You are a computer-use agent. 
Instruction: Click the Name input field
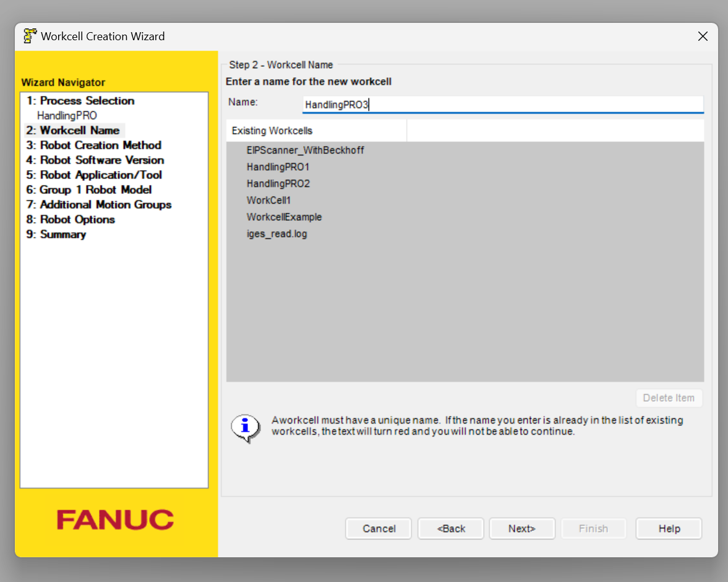click(x=503, y=105)
